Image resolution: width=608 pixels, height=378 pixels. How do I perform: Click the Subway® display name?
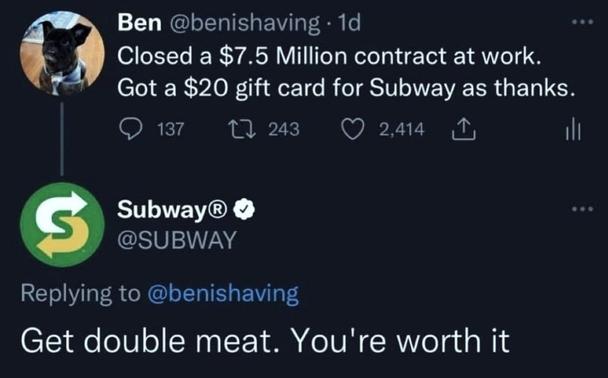pyautogui.click(x=172, y=209)
